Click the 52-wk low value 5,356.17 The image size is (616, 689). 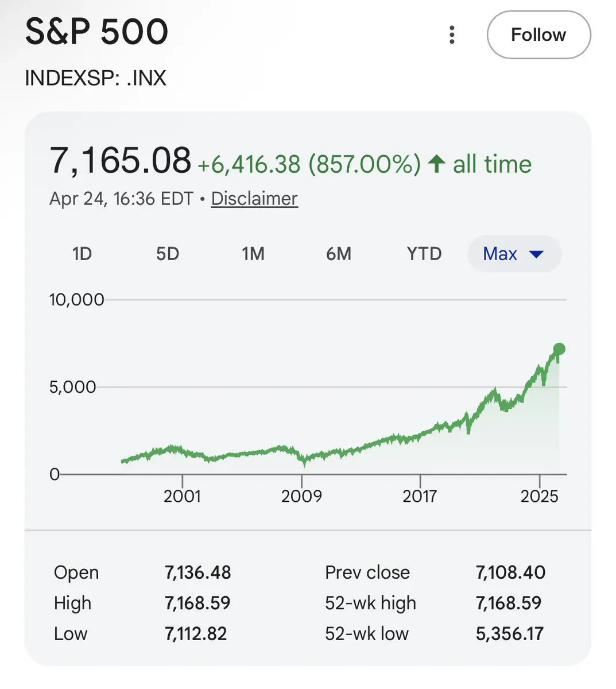(510, 633)
